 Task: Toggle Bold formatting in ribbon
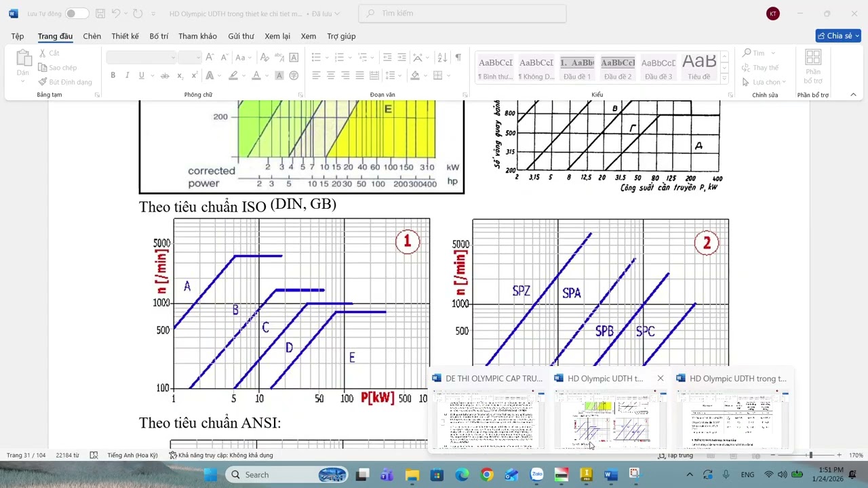[x=113, y=75]
